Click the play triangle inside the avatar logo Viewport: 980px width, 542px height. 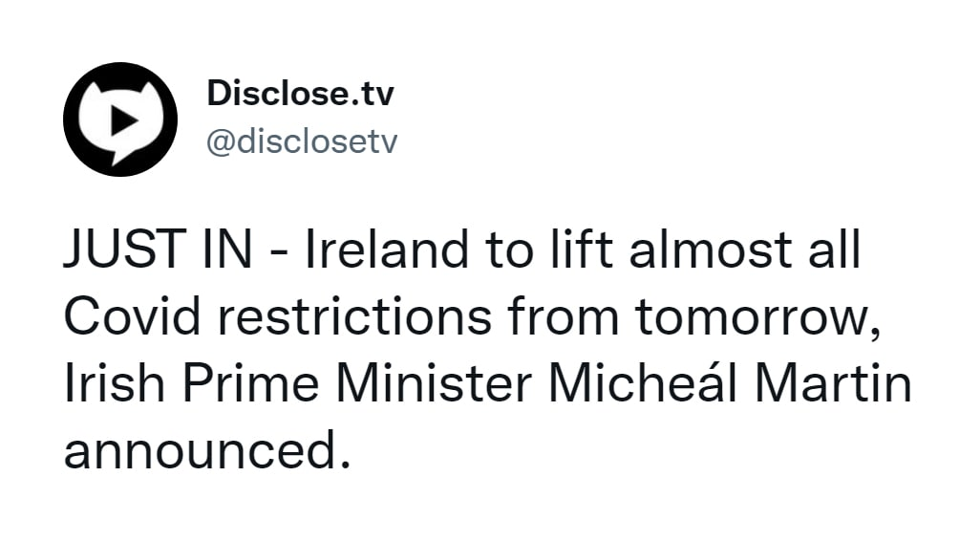click(x=120, y=119)
